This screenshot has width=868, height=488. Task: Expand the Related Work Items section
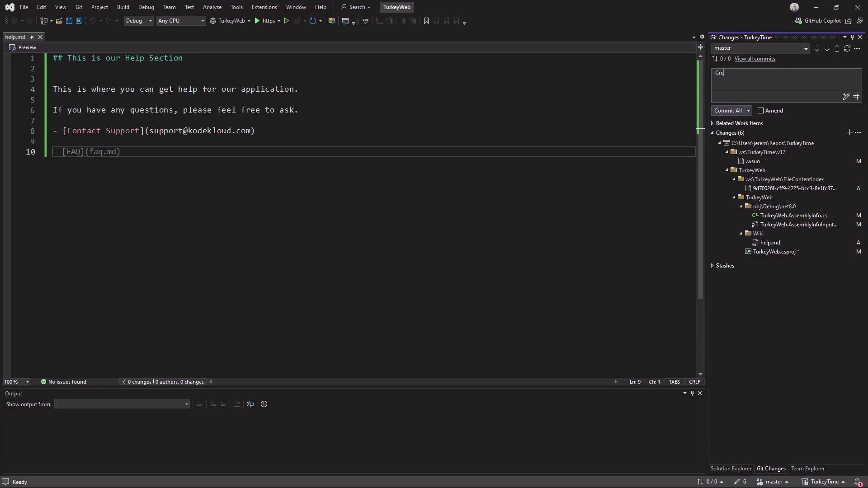(x=713, y=123)
